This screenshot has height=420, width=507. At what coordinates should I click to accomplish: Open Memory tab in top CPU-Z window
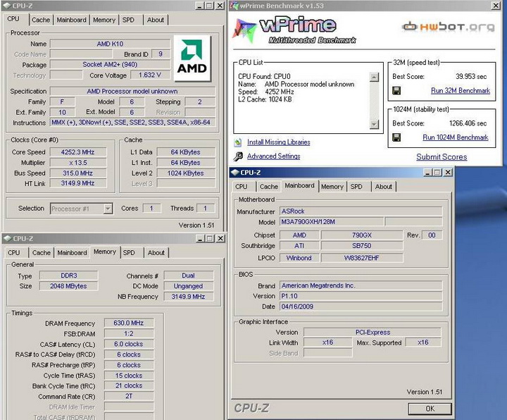104,20
